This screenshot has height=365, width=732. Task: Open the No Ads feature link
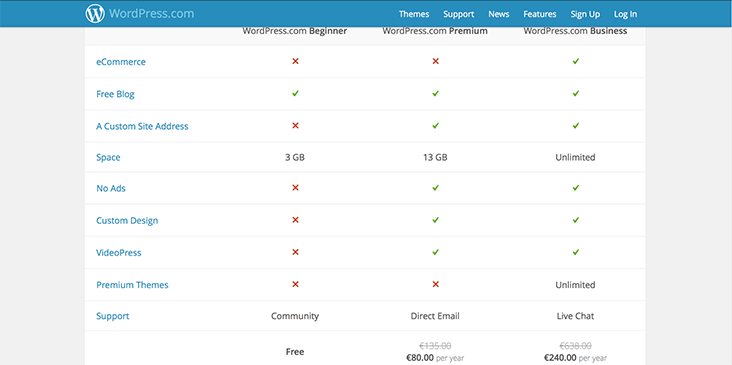point(111,189)
